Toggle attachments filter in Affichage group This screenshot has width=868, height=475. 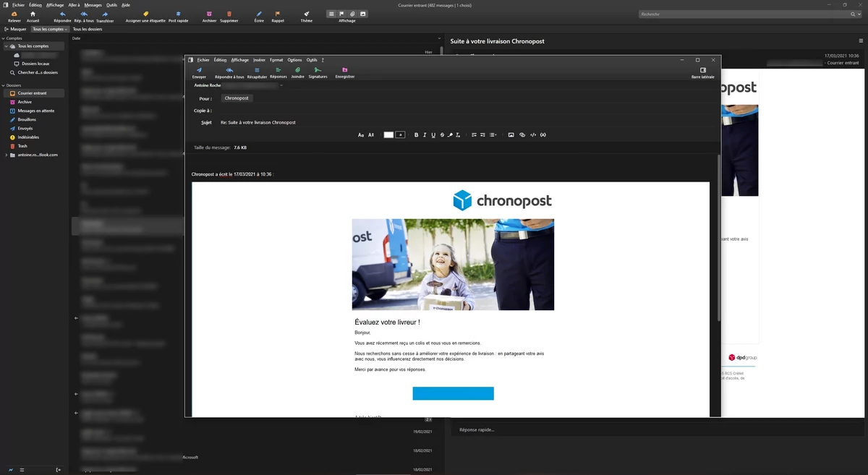[x=352, y=14]
